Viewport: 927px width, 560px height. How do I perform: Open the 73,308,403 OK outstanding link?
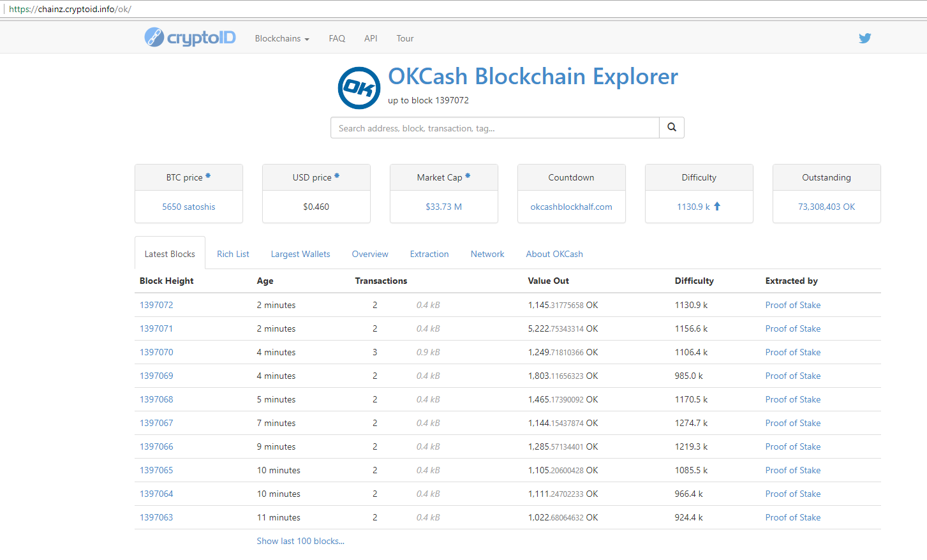[827, 207]
